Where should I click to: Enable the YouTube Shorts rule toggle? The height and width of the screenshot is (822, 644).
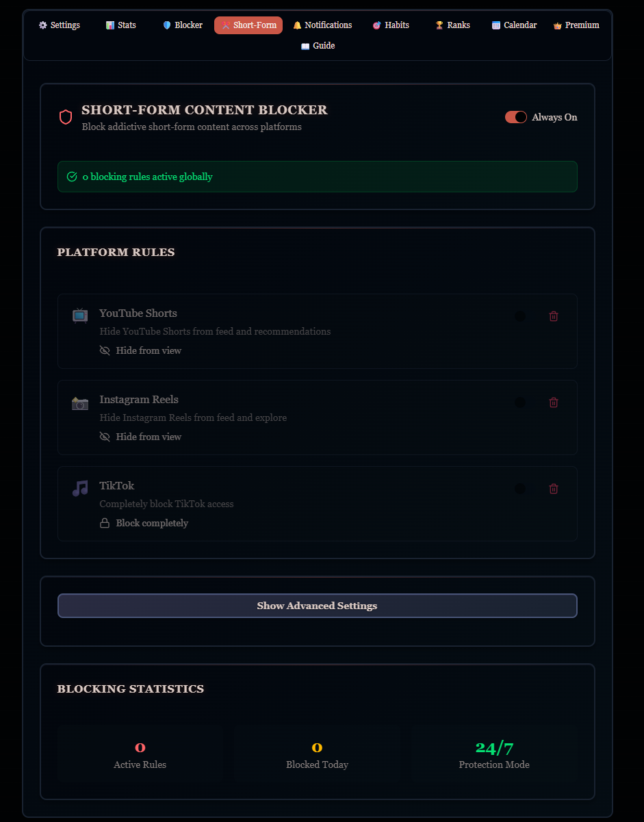[520, 316]
